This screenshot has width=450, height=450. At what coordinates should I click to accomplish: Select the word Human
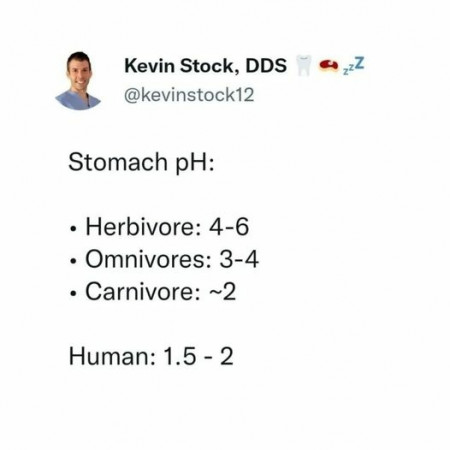pyautogui.click(x=112, y=356)
